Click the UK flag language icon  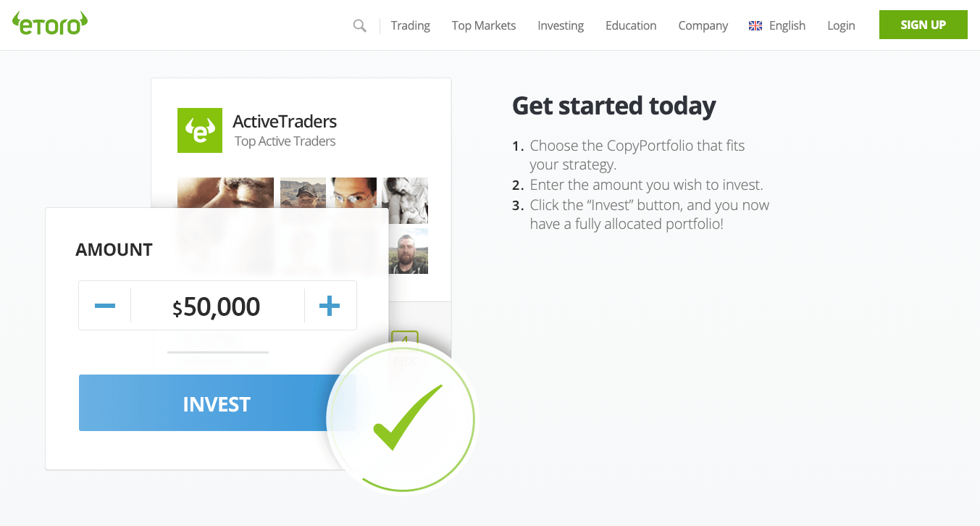(755, 25)
